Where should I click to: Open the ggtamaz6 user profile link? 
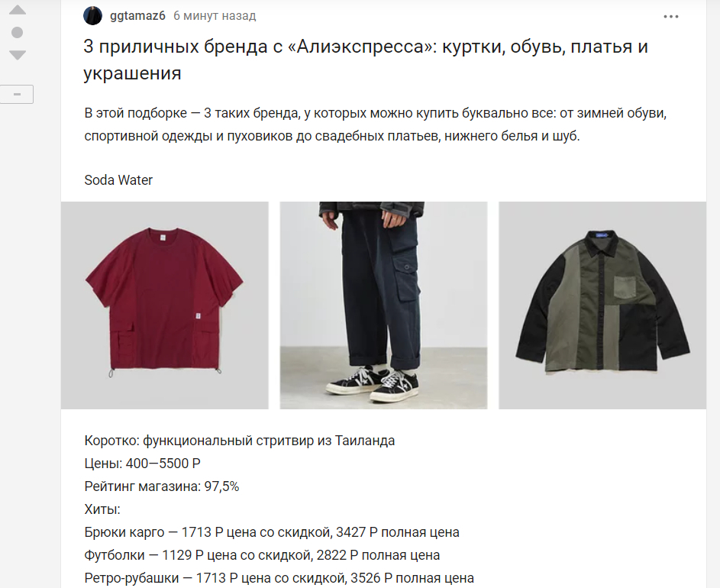point(137,15)
